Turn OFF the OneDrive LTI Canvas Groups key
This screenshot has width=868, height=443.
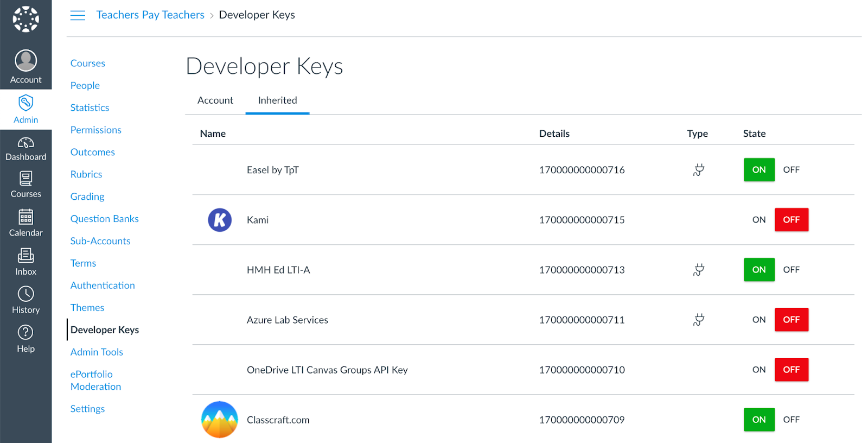(x=792, y=370)
